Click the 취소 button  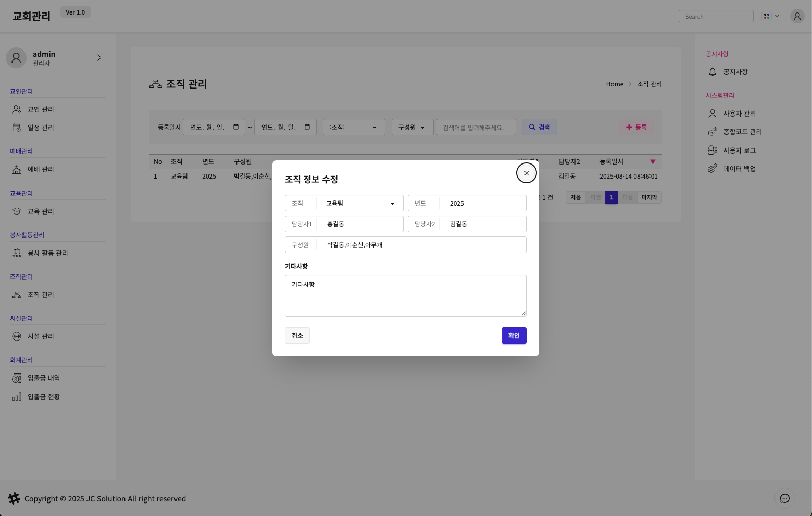tap(297, 335)
